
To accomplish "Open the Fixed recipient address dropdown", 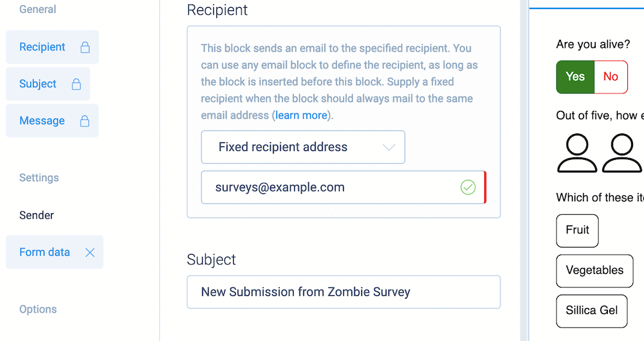I will (303, 147).
